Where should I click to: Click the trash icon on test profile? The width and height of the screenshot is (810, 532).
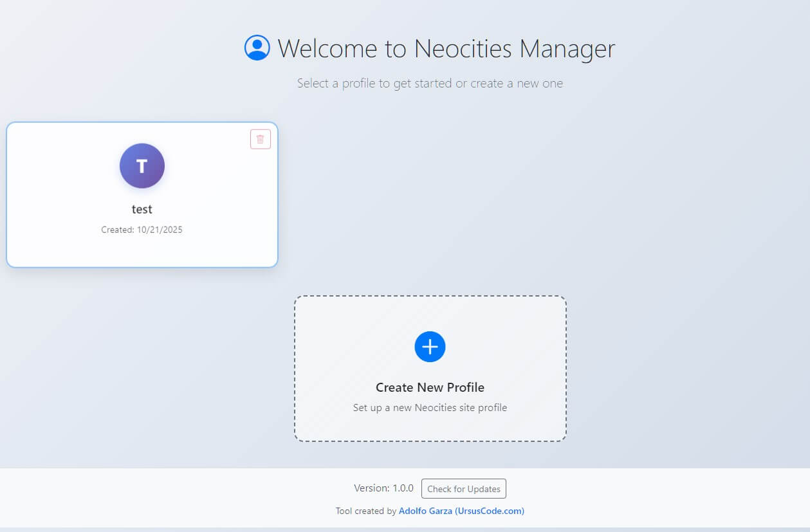(x=260, y=139)
